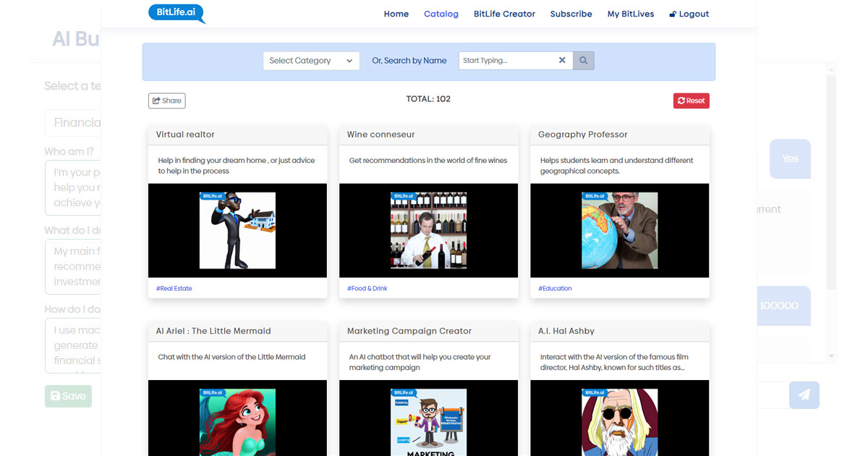
Task: Click the BitLife.ai logo
Action: (176, 13)
